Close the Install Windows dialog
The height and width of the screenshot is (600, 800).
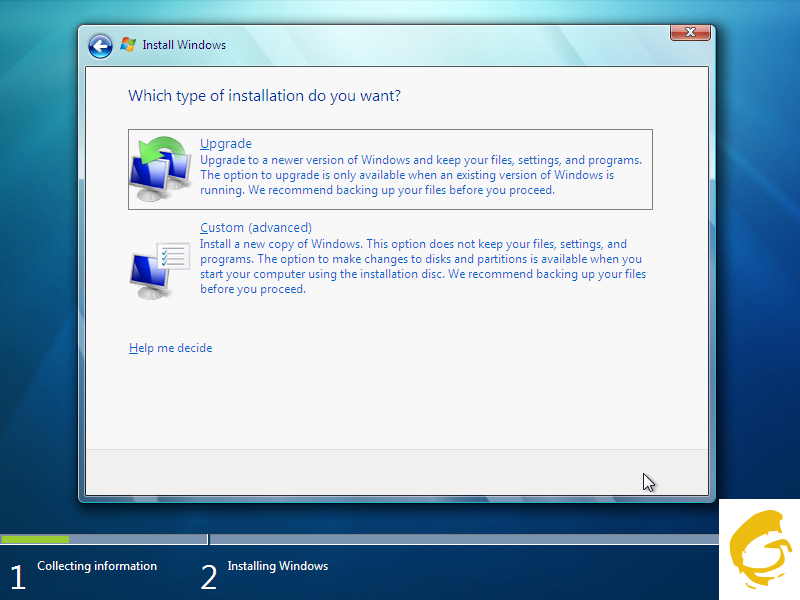[690, 33]
